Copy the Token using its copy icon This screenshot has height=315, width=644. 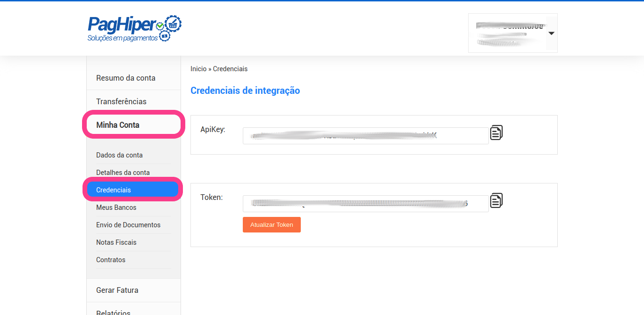pyautogui.click(x=496, y=200)
